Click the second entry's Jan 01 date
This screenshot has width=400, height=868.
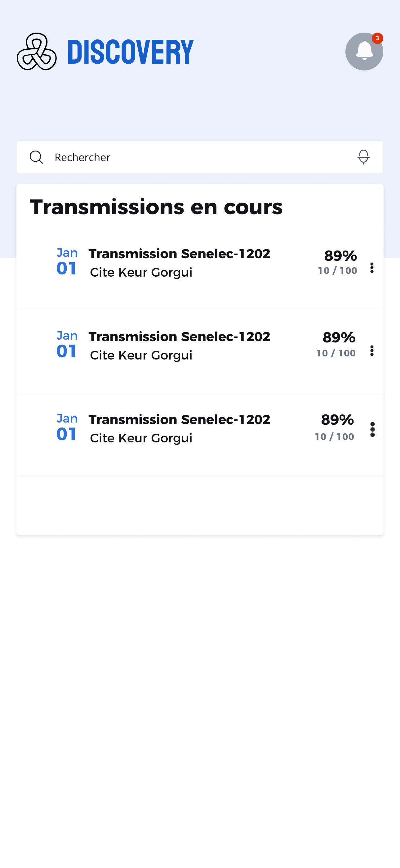point(67,346)
